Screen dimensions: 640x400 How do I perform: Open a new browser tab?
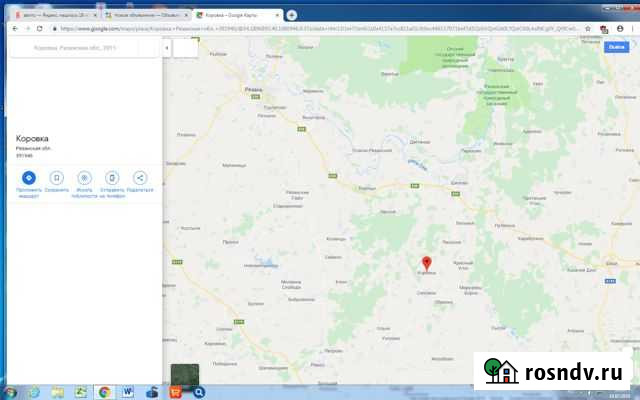point(291,15)
